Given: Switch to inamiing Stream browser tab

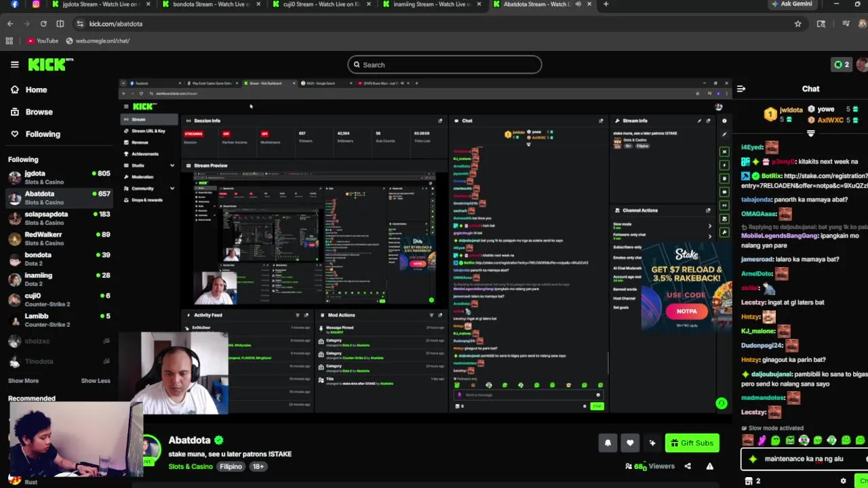Looking at the screenshot, I should pos(432,4).
